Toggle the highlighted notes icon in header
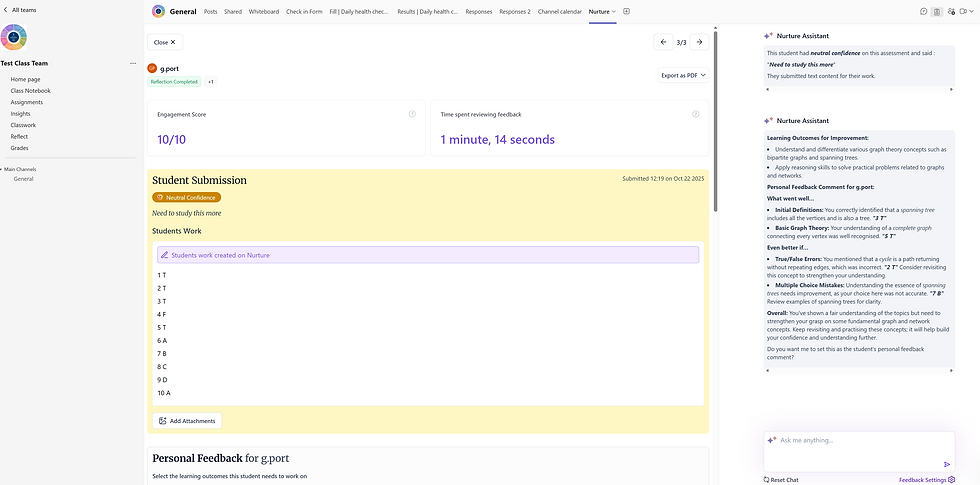The height and width of the screenshot is (485, 980). point(936,11)
